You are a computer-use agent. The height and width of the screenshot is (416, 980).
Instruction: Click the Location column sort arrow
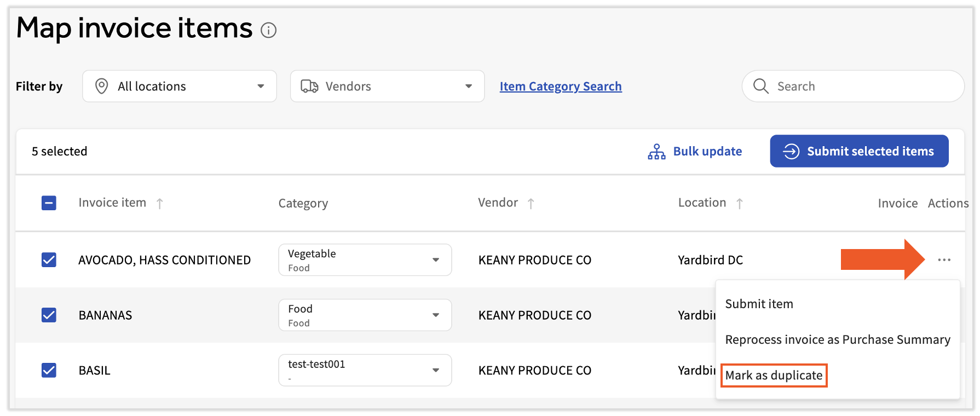tap(739, 204)
